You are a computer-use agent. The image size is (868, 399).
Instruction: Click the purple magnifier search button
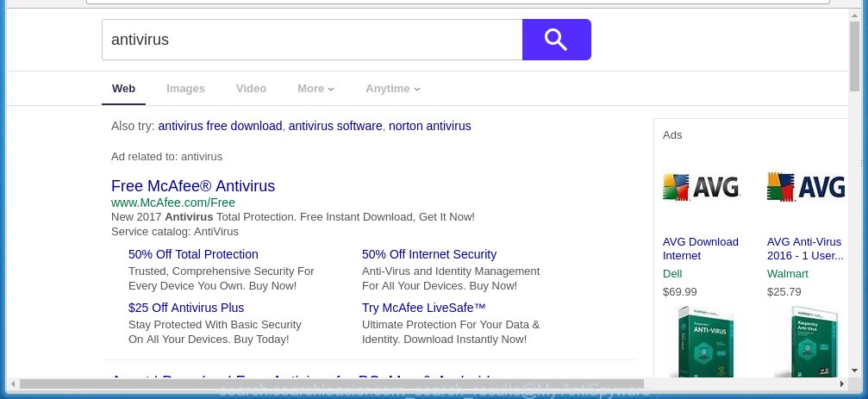pos(556,40)
